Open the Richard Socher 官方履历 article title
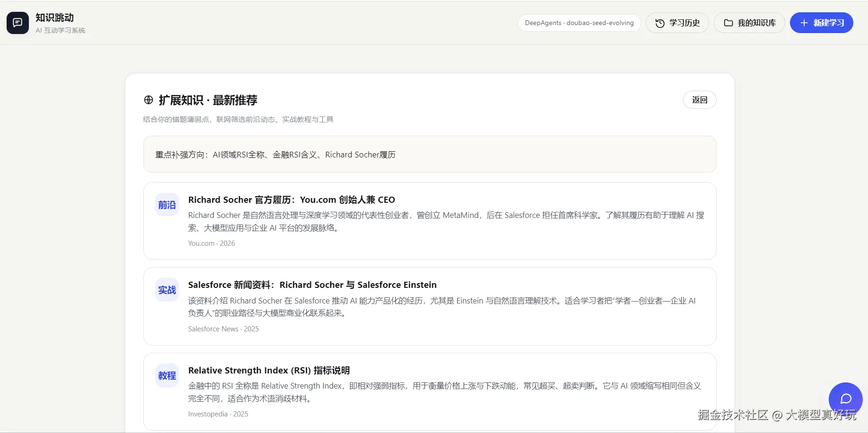Viewport: 868px width, 433px height. (291, 199)
